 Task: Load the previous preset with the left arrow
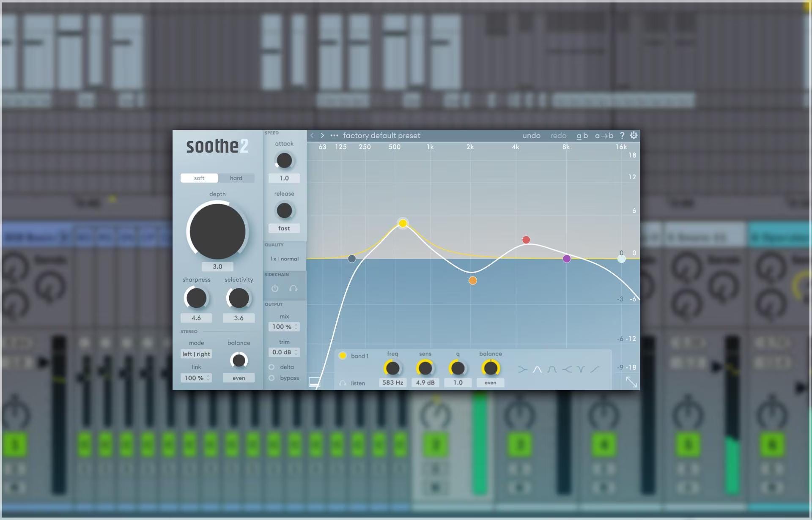click(312, 136)
